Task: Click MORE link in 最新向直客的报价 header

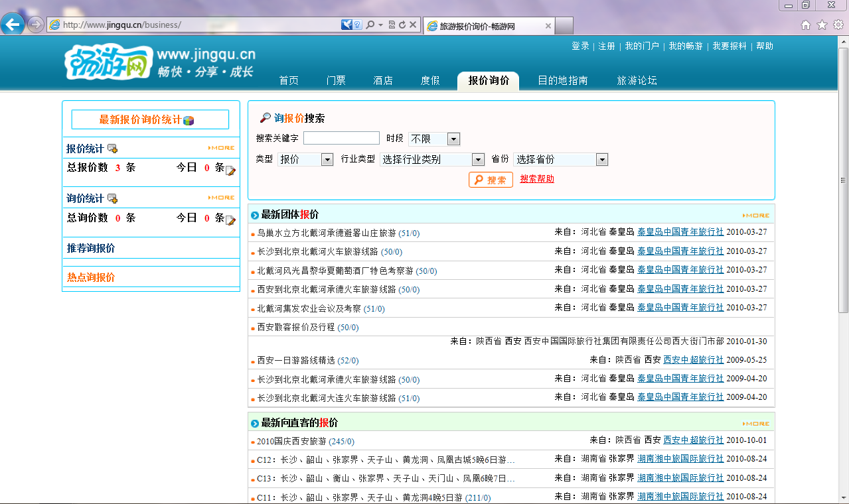Action: 756,424
